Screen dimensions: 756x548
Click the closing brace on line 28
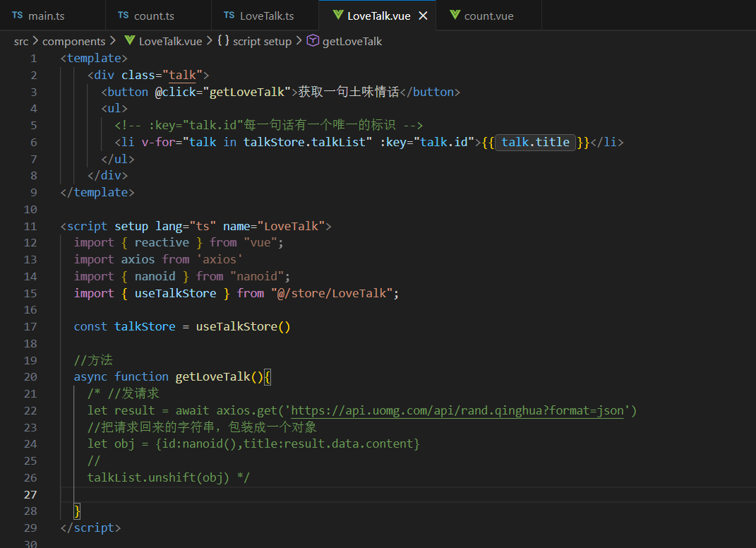tap(77, 511)
